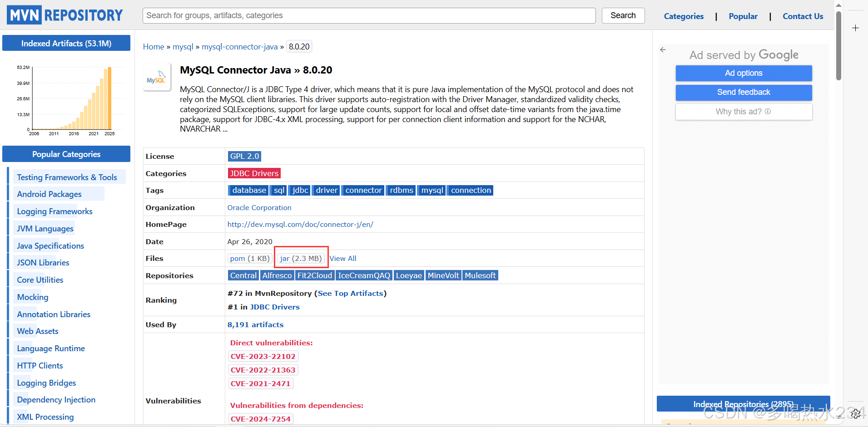Viewport: 868px width, 427px height.
Task: Open the Alfresco repository badge
Action: tap(277, 275)
